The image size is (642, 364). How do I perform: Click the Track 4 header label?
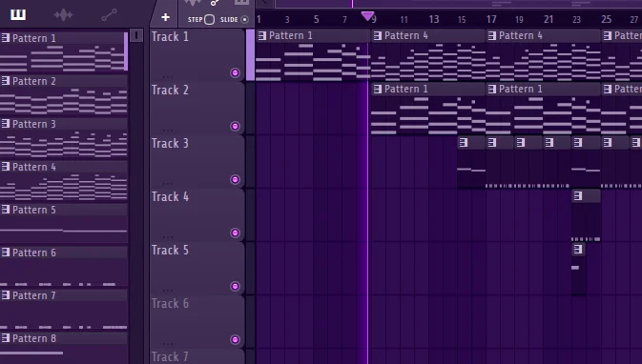170,196
